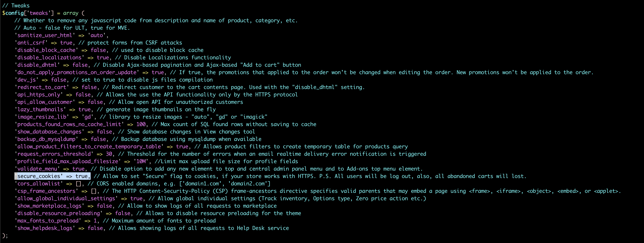The height and width of the screenshot is (243, 644).
Task: Click the 'max_fonts_to_preload' key
Action: 48,221
